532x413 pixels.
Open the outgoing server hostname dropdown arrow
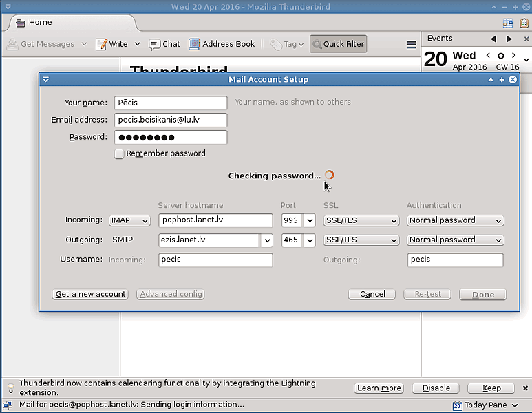267,241
